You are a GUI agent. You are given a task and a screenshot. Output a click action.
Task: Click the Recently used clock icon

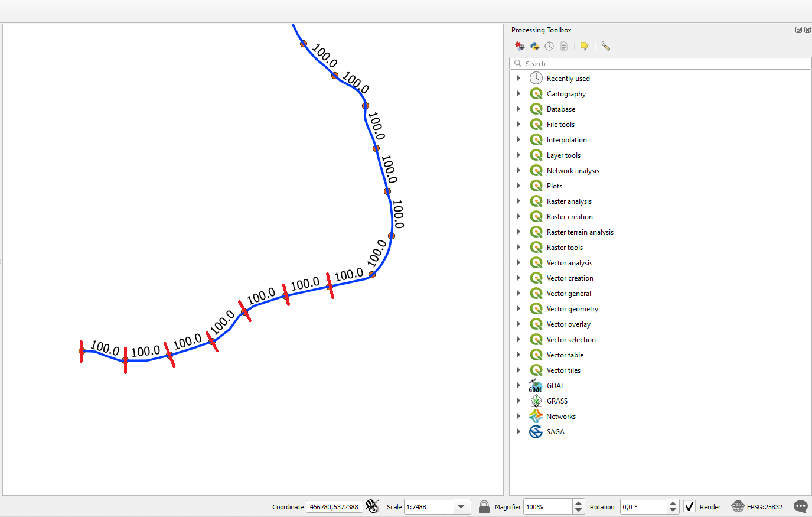click(x=536, y=78)
